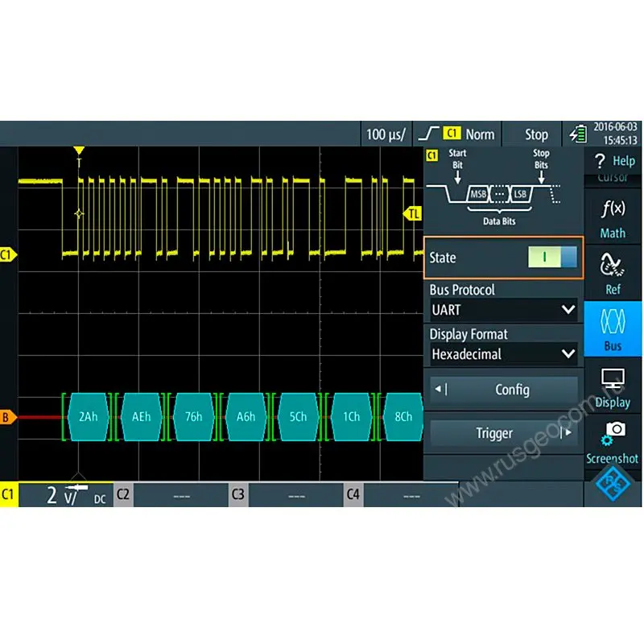Take a Screenshot with camera icon

[x=613, y=442]
